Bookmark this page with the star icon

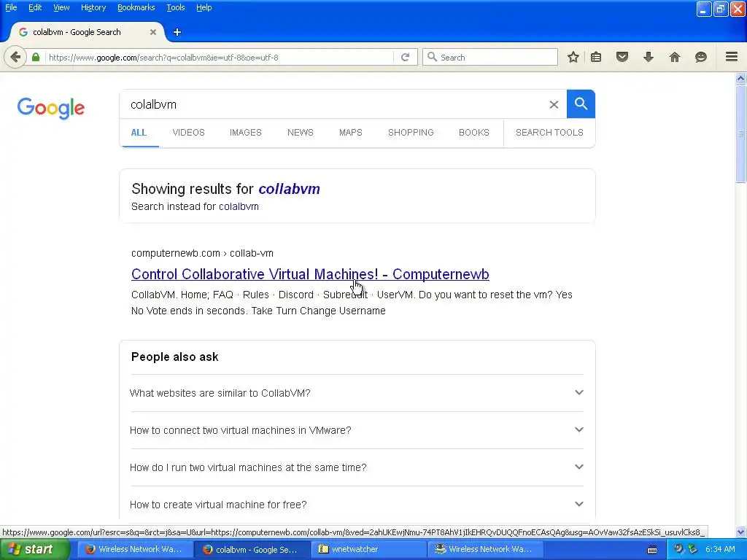[x=573, y=57]
